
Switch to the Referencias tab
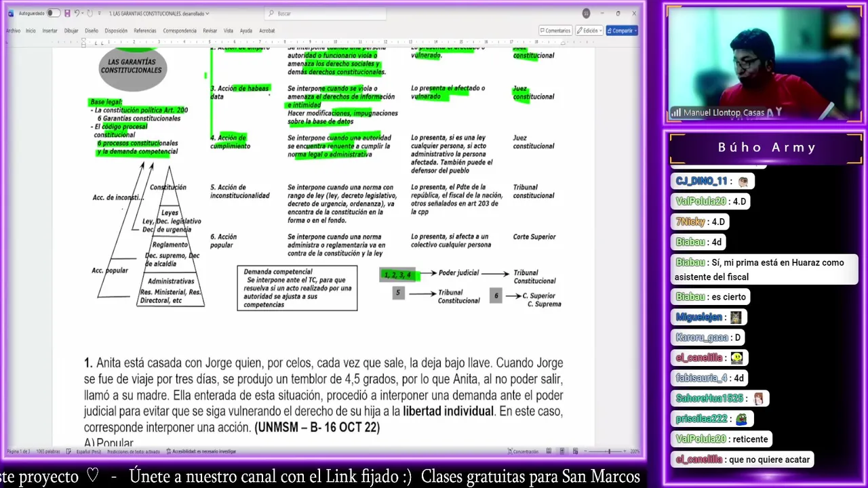click(x=145, y=30)
